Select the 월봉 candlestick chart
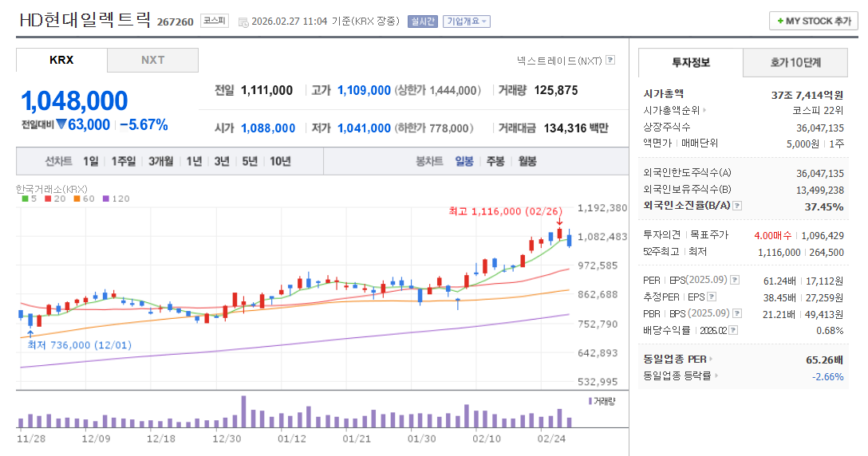Viewport: 868px width, 456px height. [x=527, y=161]
